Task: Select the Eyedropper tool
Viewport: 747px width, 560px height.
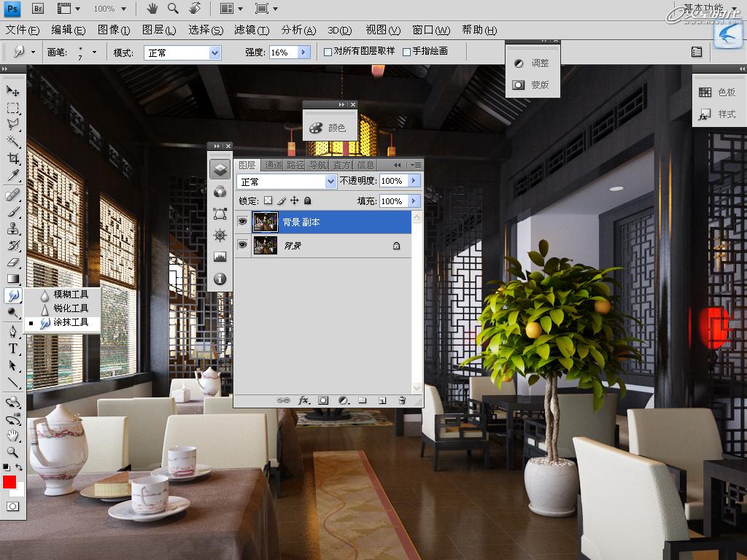Action: (x=13, y=175)
